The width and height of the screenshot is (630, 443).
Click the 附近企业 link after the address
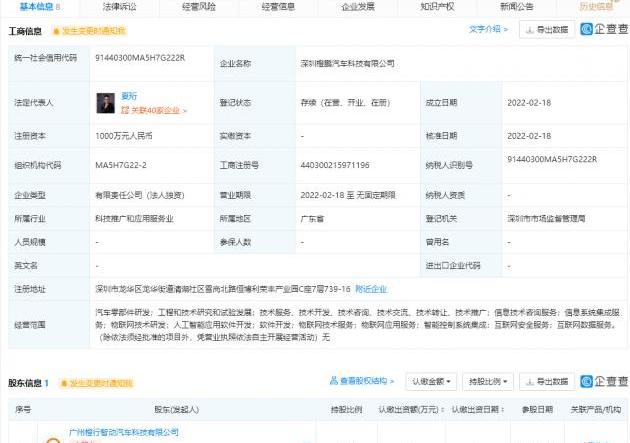pos(371,289)
